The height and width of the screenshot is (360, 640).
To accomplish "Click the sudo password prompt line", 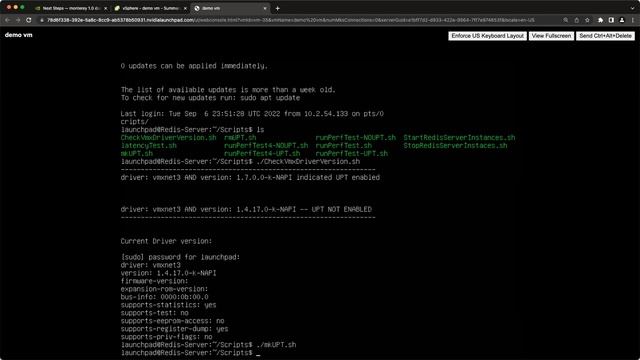I will (180, 257).
